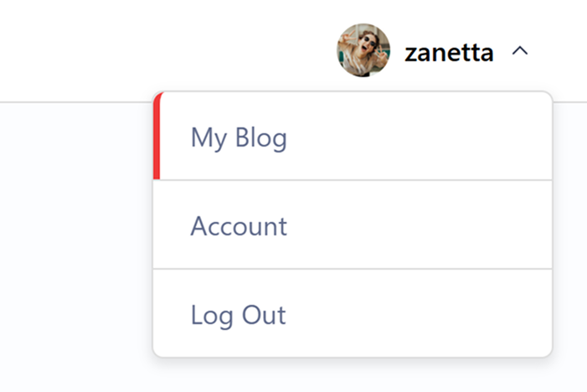Click zanetta's profile avatar photo
Viewport: 587px width, 392px height.
[x=363, y=50]
